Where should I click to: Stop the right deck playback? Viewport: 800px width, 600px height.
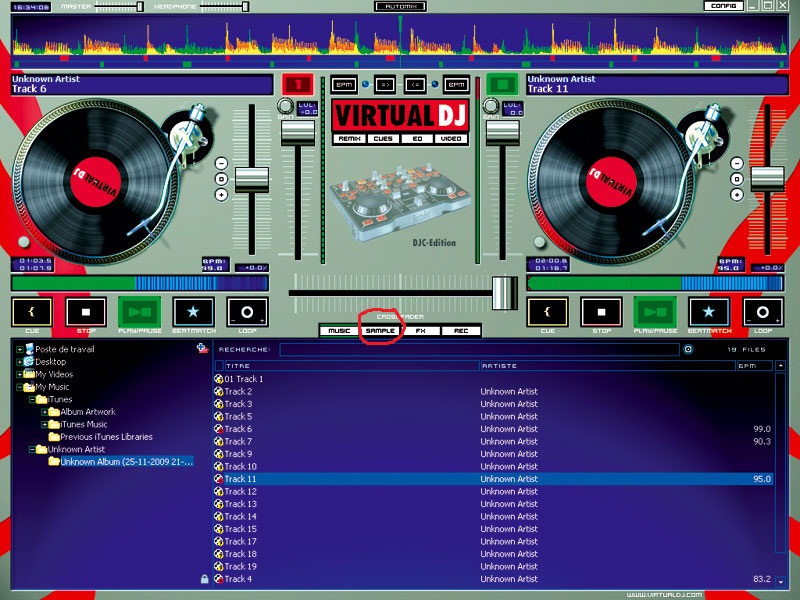(602, 312)
